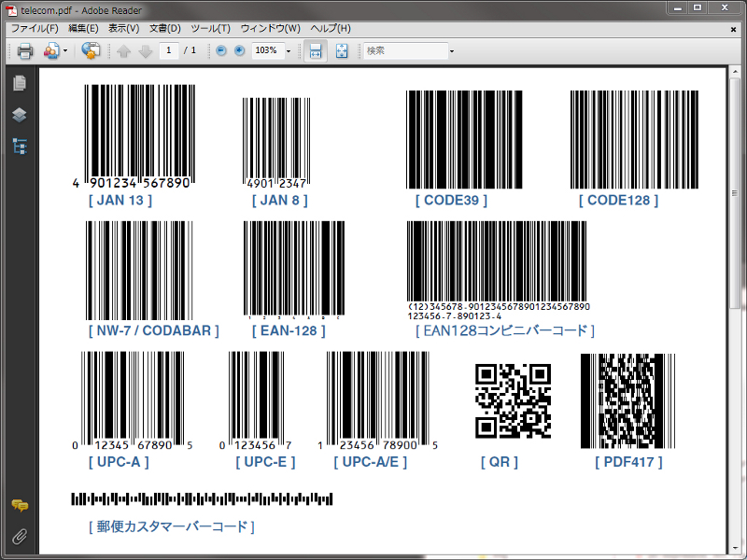Click the [ JAN 13 ] label

pos(120,201)
